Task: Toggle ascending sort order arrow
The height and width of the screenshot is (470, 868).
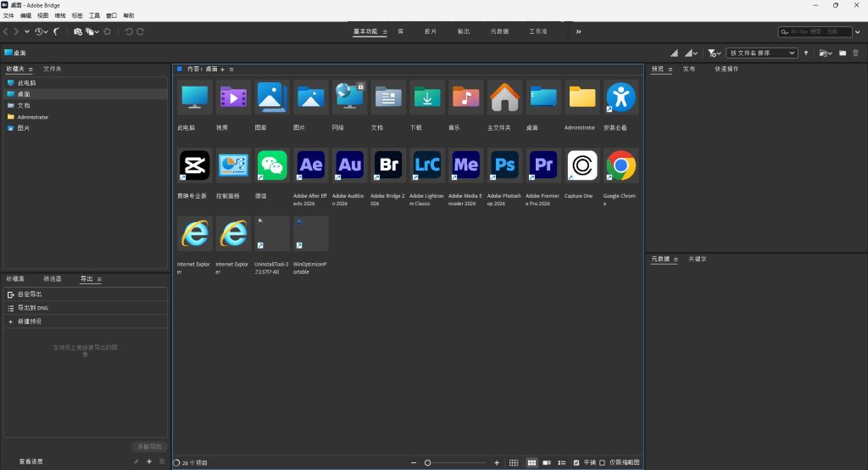Action: [x=806, y=53]
